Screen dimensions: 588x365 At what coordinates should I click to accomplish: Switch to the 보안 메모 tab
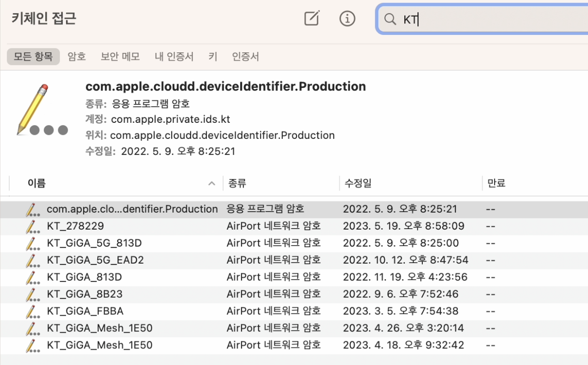(120, 56)
